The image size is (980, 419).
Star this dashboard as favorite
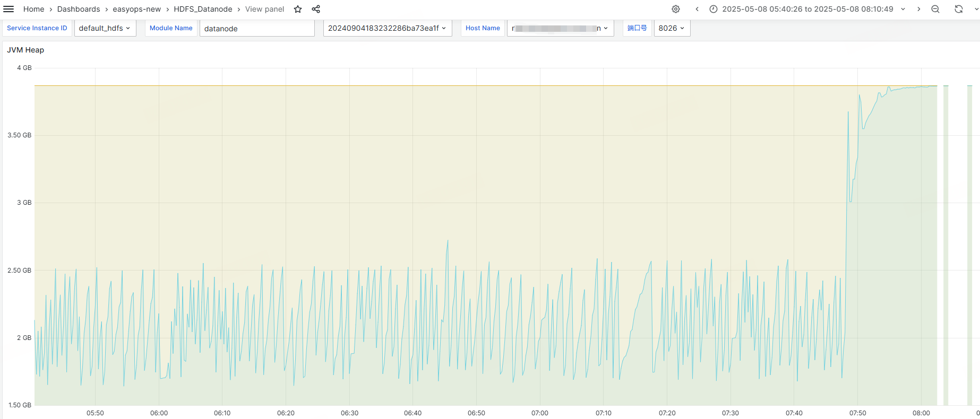[298, 9]
